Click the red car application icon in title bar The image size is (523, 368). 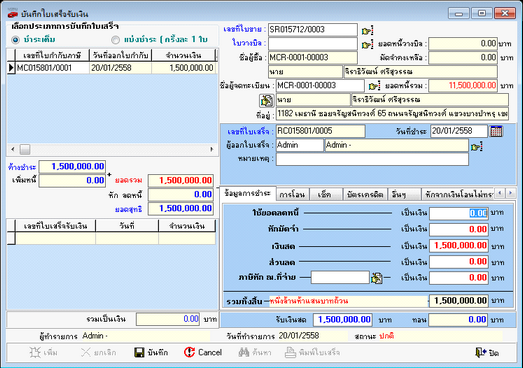point(12,14)
